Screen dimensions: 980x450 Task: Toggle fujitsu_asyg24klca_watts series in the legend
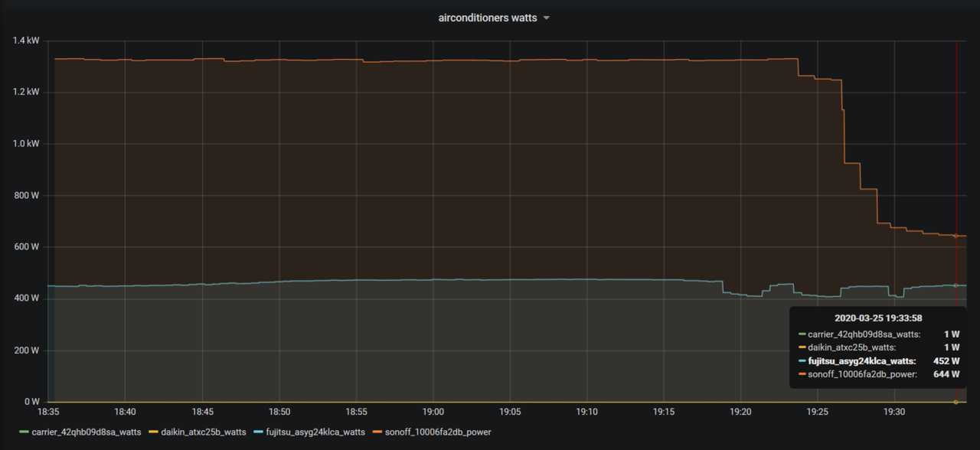tap(316, 432)
